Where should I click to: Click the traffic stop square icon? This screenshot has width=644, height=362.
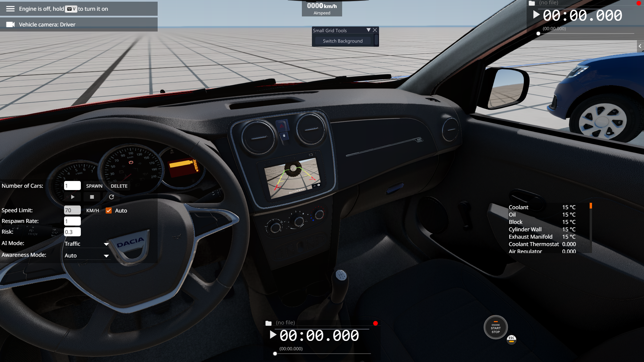point(92,197)
